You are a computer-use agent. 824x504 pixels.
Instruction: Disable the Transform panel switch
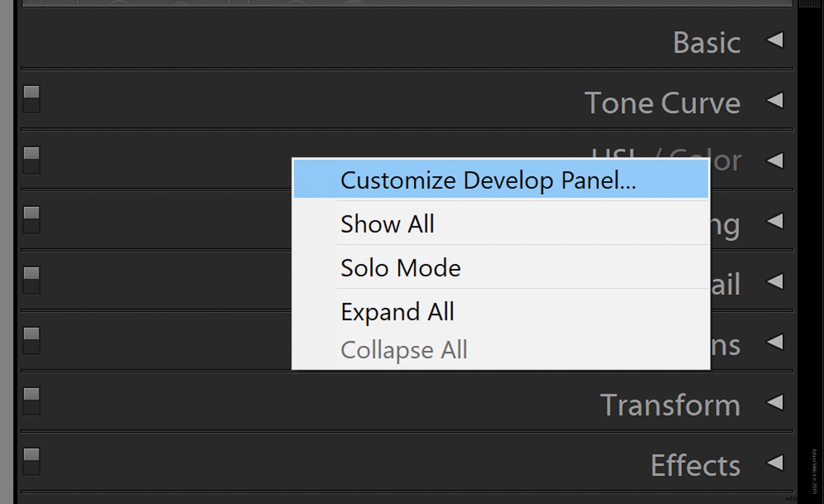pos(31,401)
